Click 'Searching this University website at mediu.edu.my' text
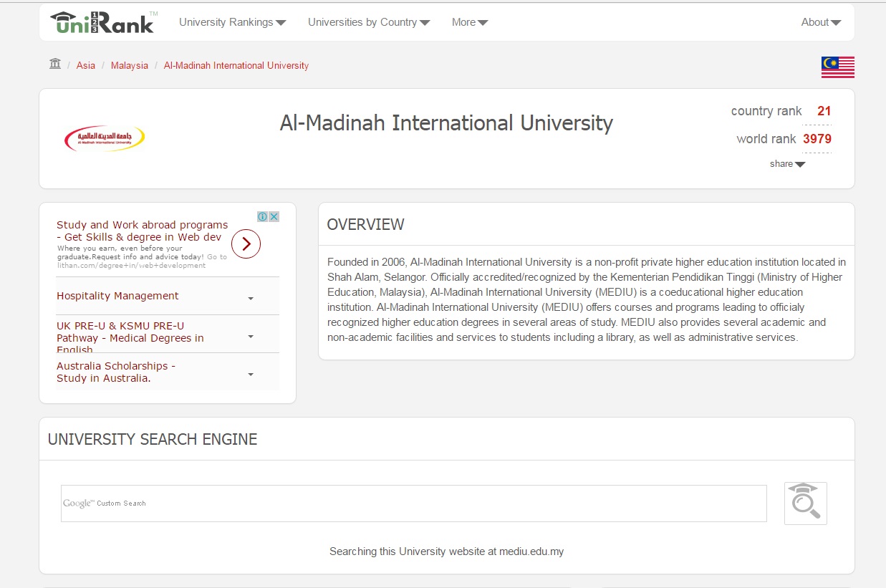 point(446,551)
